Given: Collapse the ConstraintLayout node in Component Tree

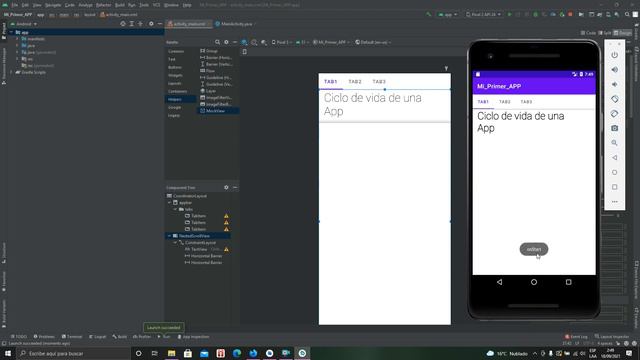Looking at the screenshot, I should [x=176, y=242].
